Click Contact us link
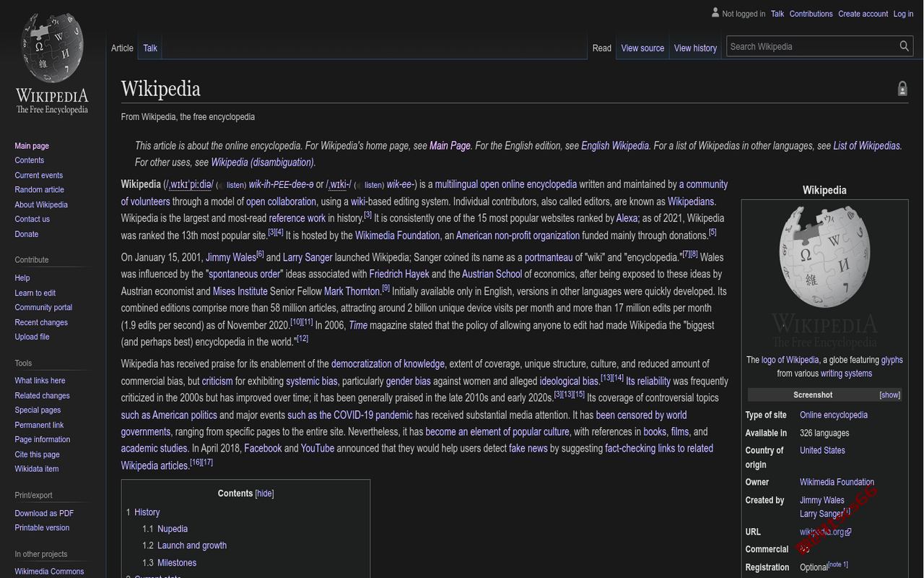Screen dimensions: 924x578 (x=32, y=219)
